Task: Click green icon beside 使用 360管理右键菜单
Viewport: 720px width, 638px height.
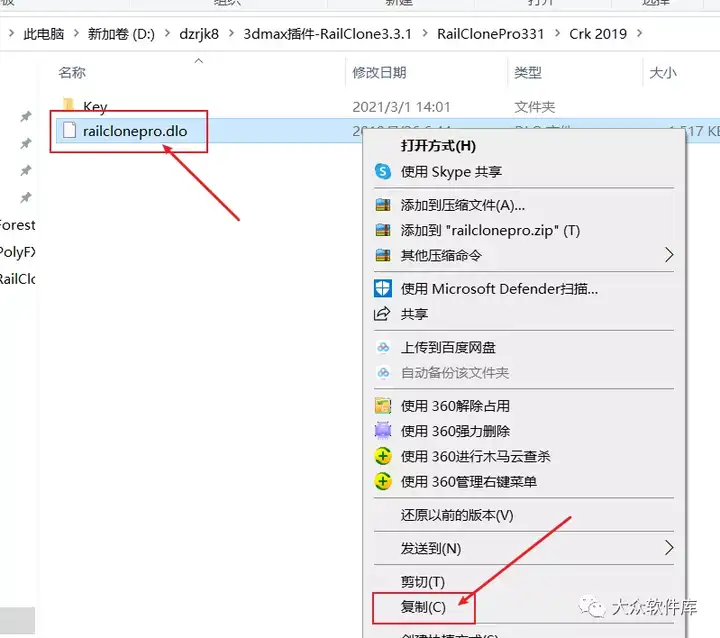Action: click(x=383, y=481)
